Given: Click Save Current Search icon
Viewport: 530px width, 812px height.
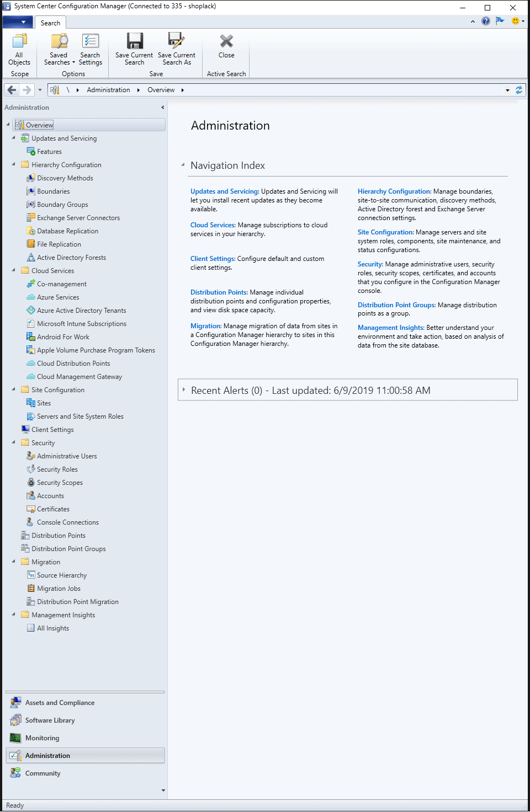Looking at the screenshot, I should [x=134, y=41].
